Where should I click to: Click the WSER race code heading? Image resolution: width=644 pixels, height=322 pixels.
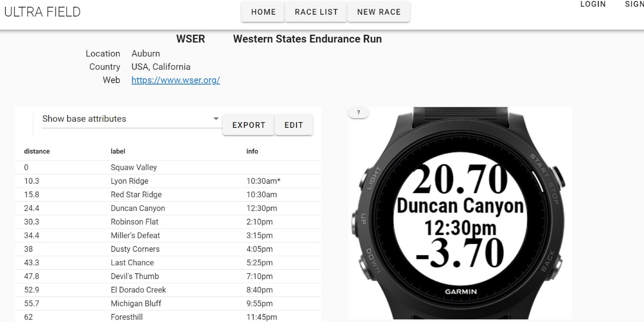[191, 39]
